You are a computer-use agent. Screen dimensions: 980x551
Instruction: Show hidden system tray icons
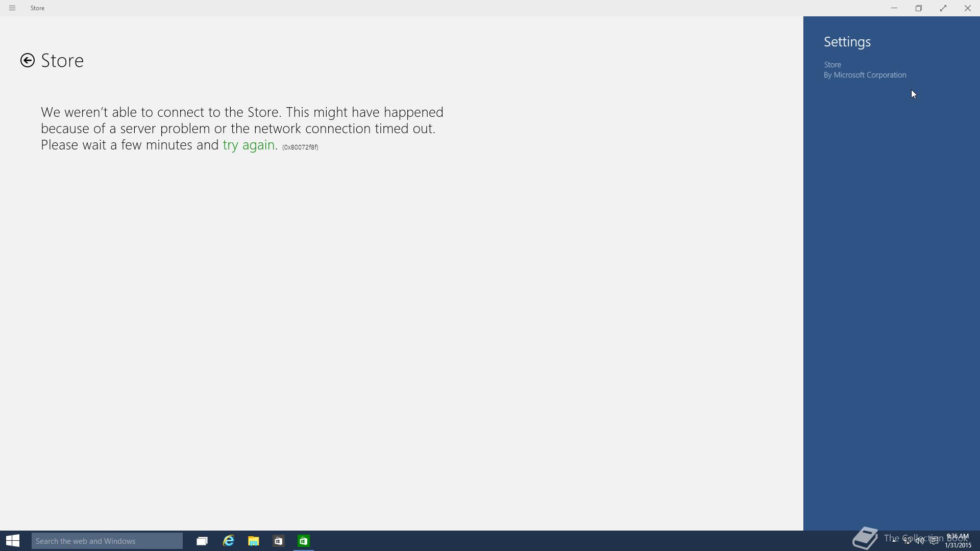894,541
